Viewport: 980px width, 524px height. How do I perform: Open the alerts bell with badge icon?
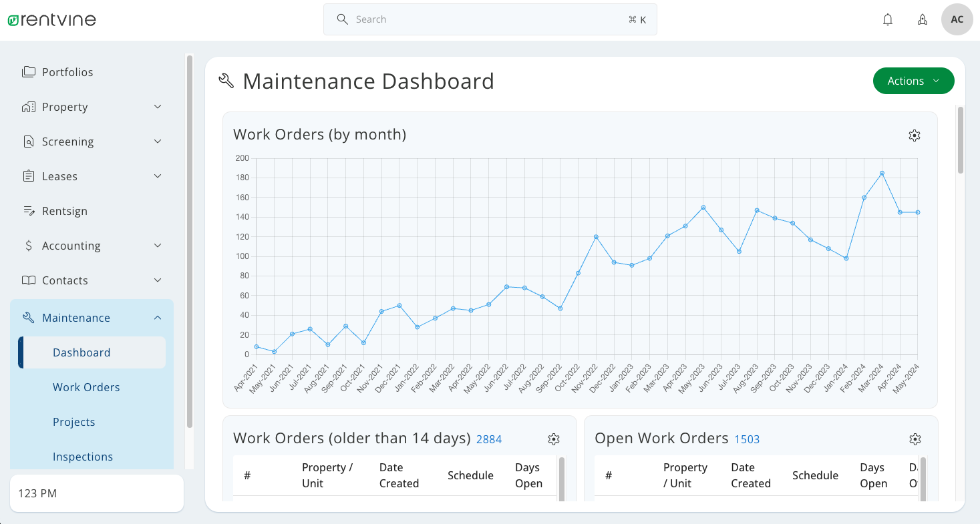[923, 19]
